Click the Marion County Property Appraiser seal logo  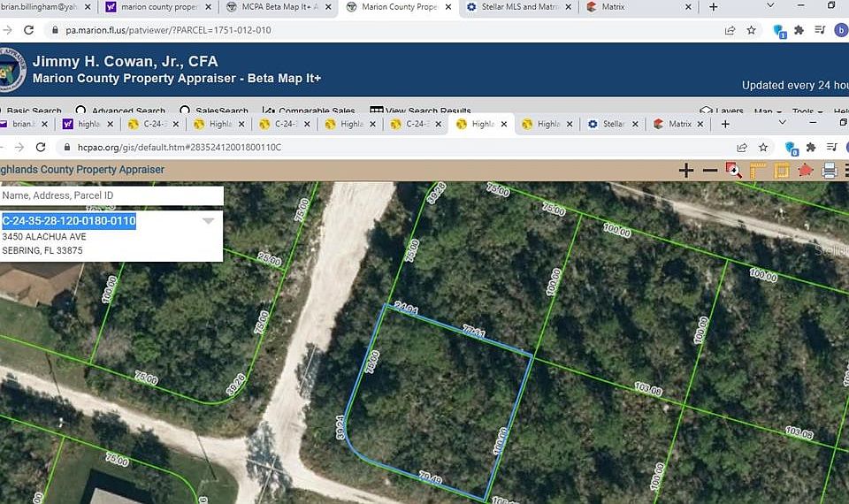11,69
